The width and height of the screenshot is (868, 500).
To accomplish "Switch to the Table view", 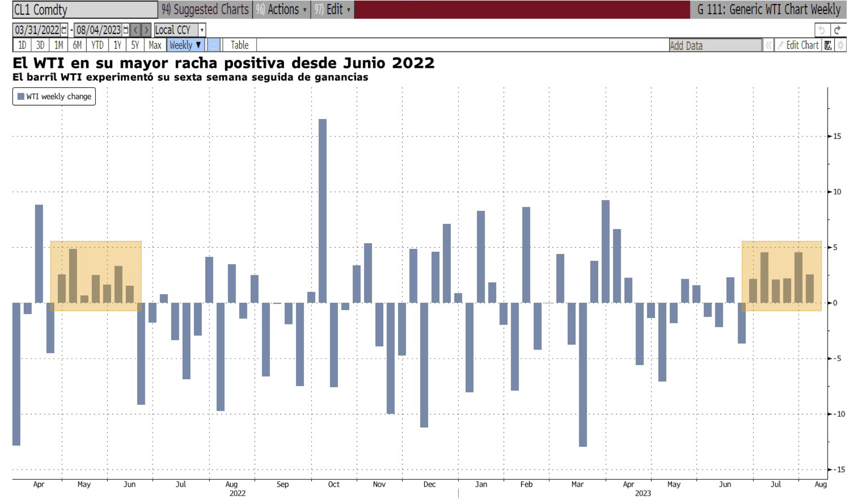I will 240,45.
